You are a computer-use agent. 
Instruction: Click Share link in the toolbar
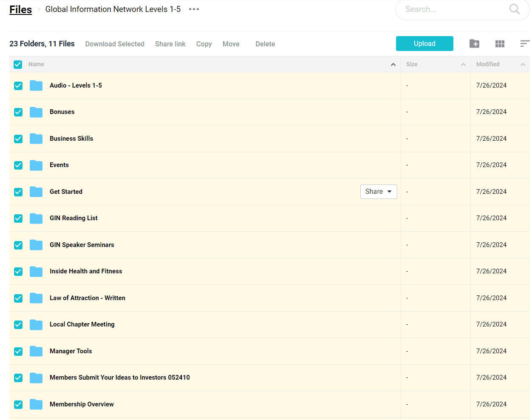point(170,44)
